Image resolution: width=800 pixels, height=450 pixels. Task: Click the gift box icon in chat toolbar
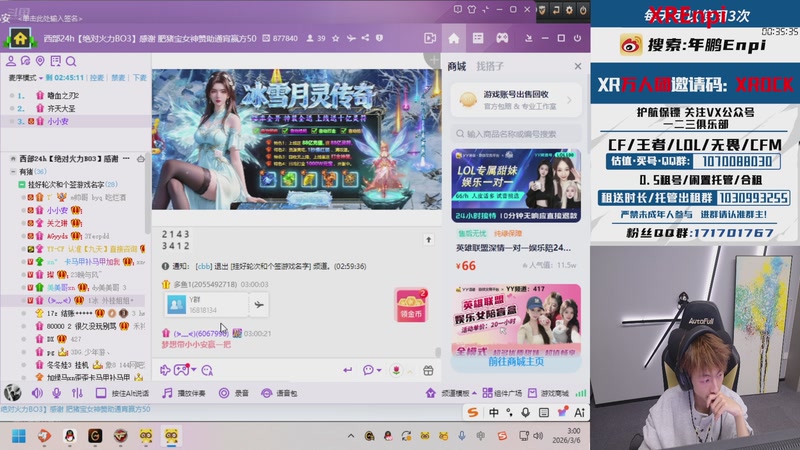(x=428, y=370)
